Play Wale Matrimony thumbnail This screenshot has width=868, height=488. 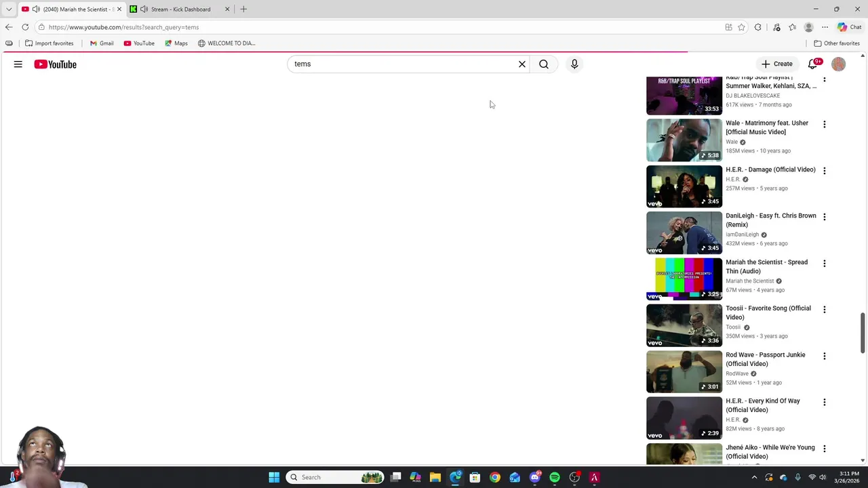coord(684,140)
